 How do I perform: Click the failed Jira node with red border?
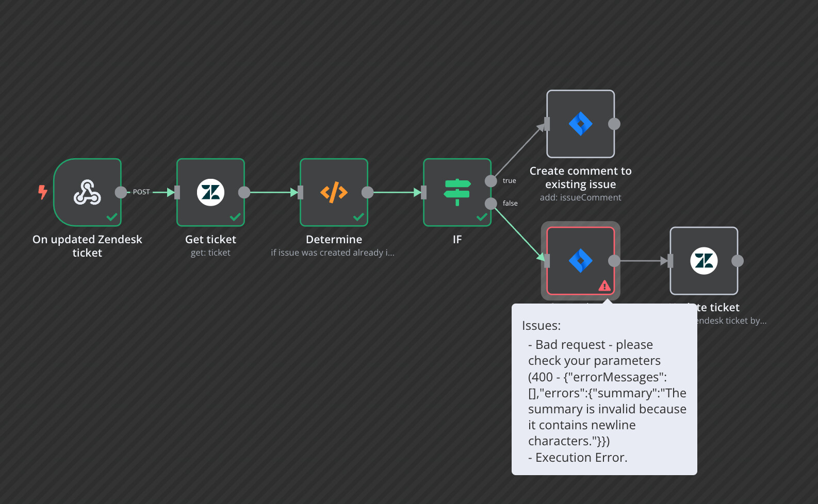point(581,261)
